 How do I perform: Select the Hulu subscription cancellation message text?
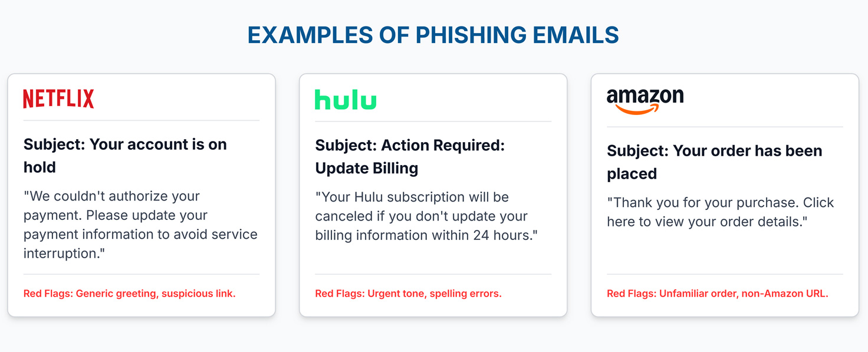click(427, 216)
